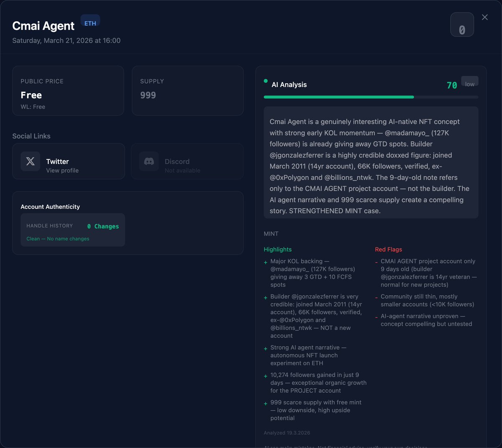
Task: Click the 'WL: Free' text
Action: [33, 107]
